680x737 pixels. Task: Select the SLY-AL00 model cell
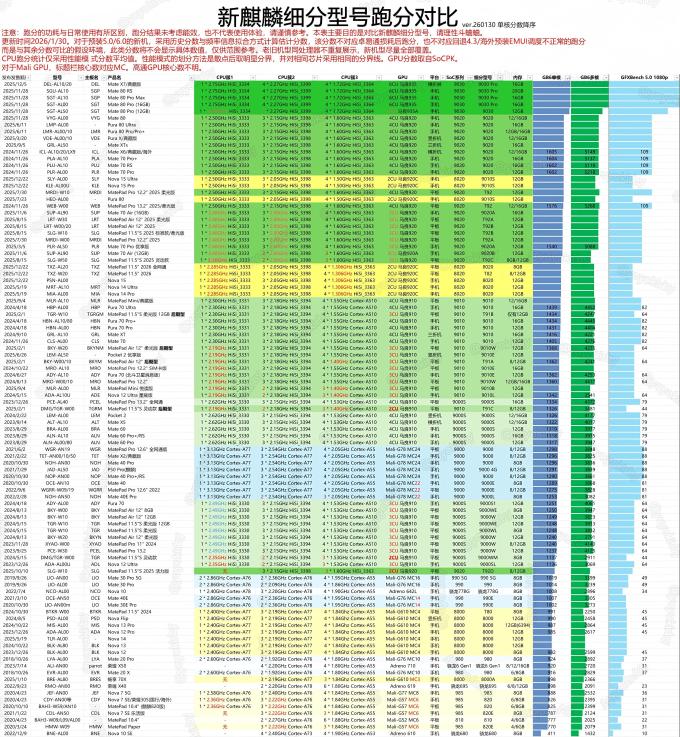[x=57, y=179]
